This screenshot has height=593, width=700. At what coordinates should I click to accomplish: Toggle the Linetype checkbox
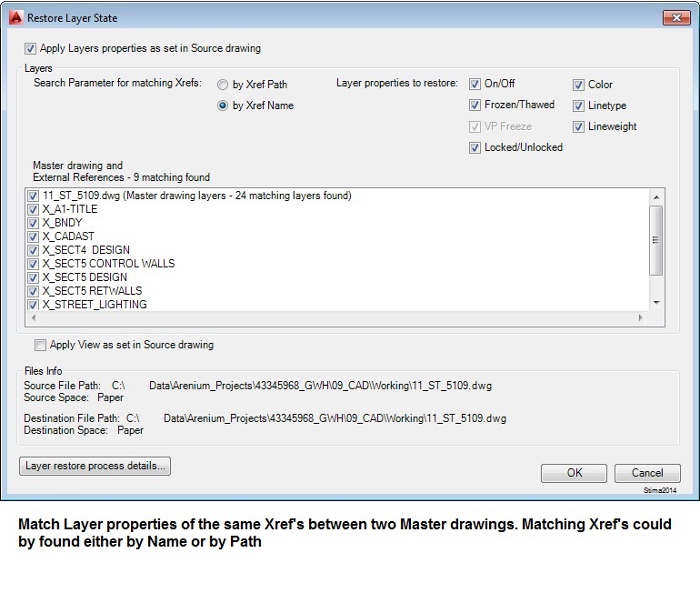578,106
